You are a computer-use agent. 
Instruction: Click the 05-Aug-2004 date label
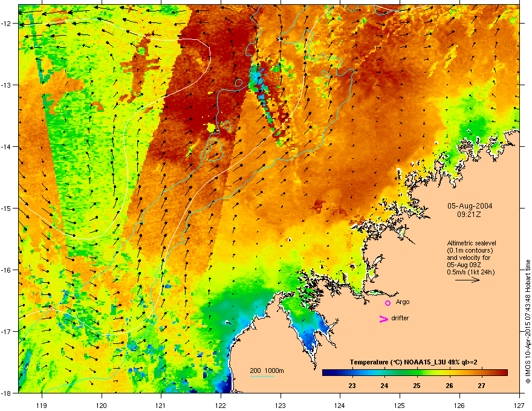(x=470, y=206)
